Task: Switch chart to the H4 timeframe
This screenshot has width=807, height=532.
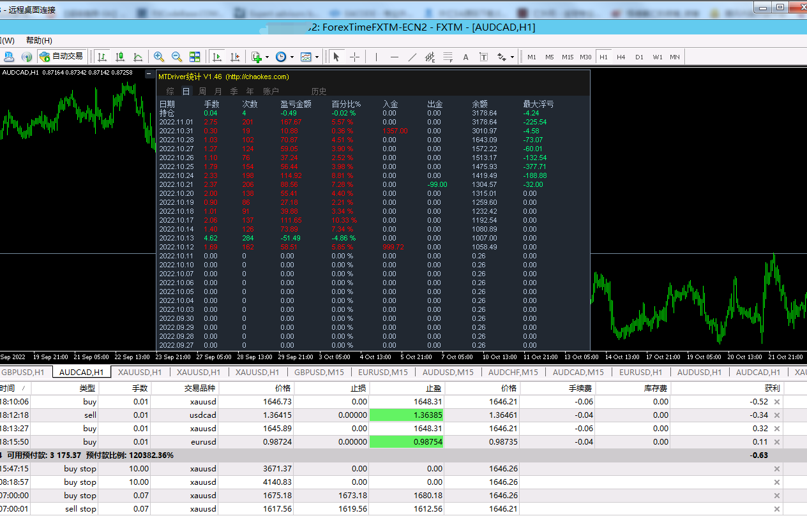Action: click(621, 57)
